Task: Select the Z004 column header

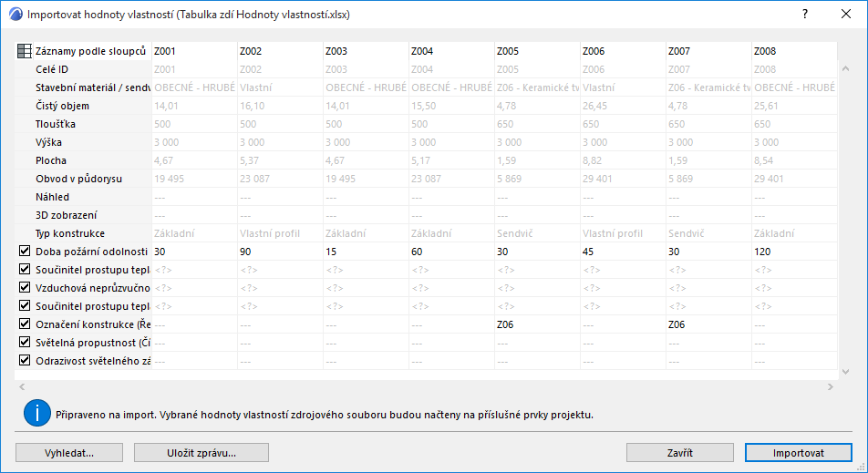Action: pyautogui.click(x=451, y=51)
